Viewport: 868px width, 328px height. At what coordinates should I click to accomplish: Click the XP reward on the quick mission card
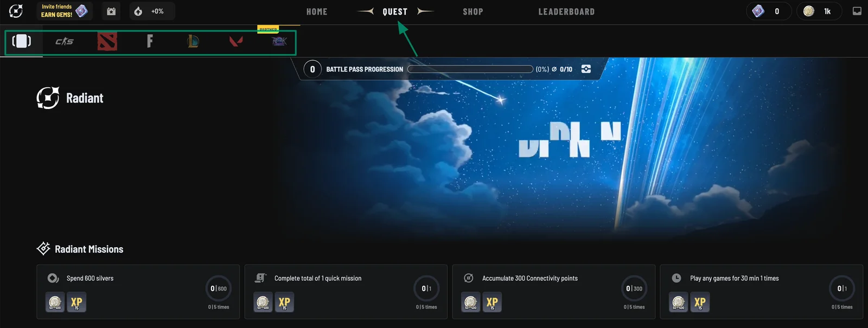click(x=284, y=303)
